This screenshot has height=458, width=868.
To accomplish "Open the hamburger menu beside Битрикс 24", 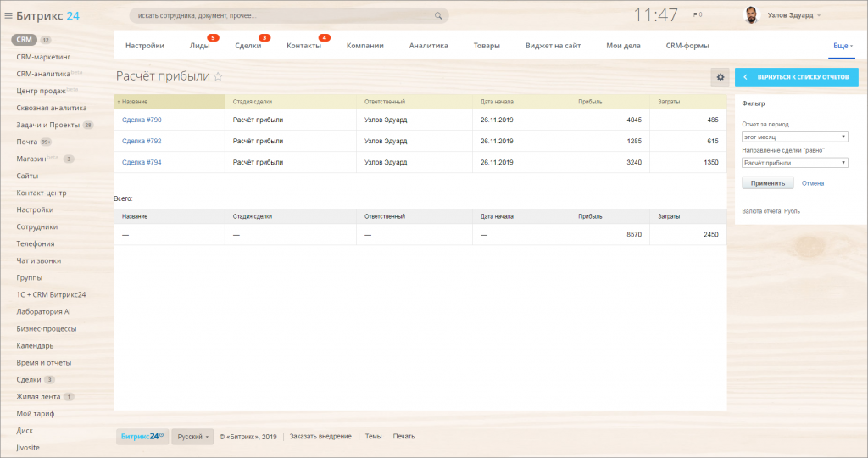I will tap(8, 16).
